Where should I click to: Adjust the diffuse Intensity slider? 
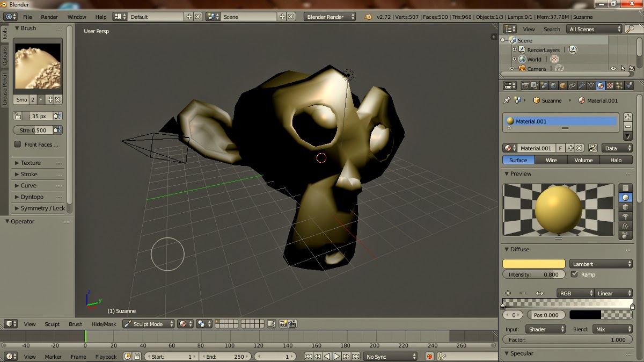coord(534,274)
